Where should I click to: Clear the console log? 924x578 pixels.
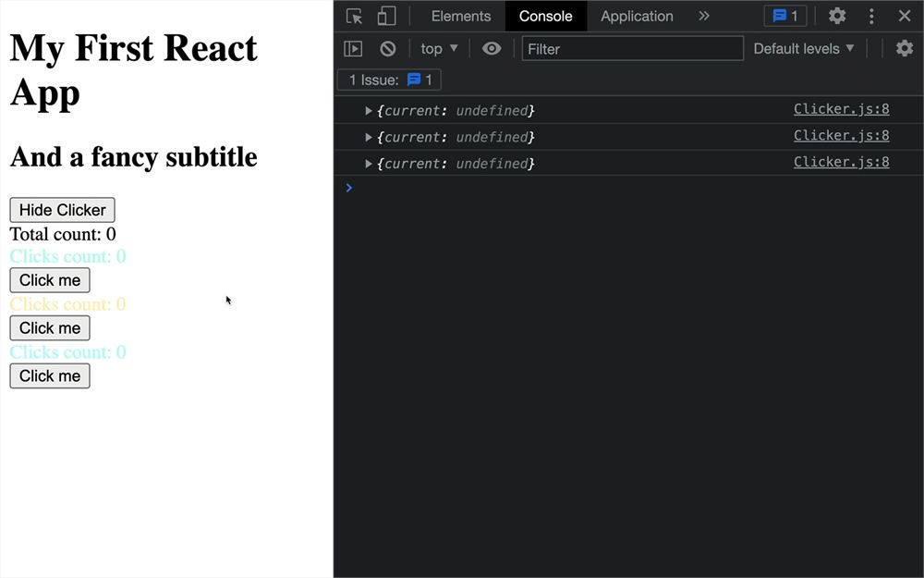[388, 48]
